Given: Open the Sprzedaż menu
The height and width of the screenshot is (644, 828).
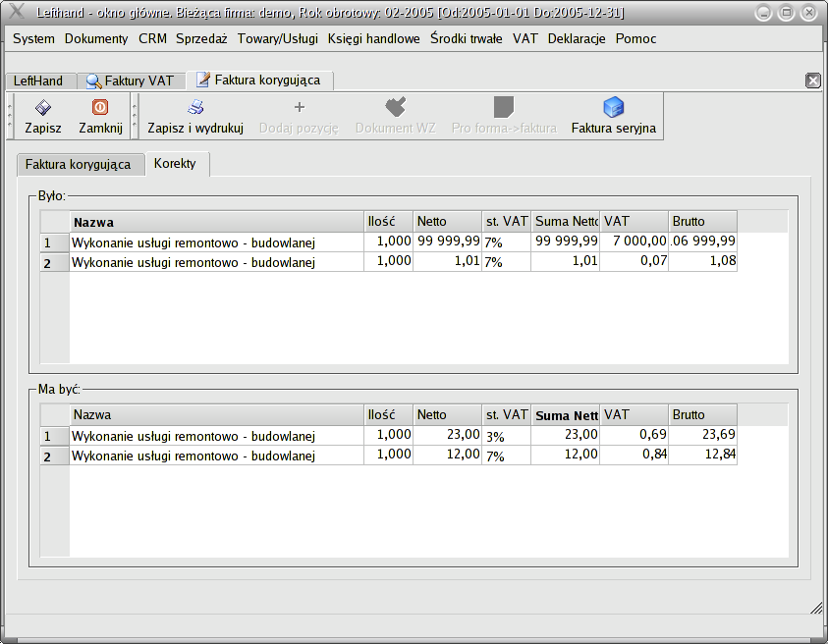Looking at the screenshot, I should click(201, 38).
